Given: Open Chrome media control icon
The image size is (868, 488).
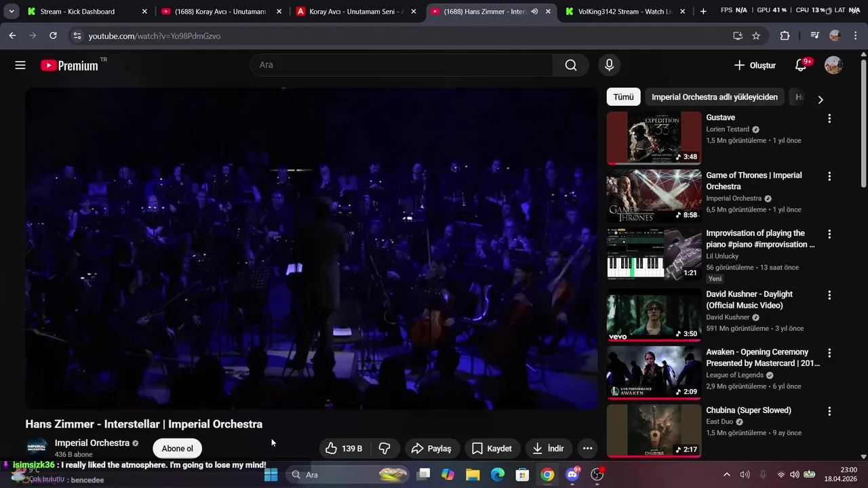Looking at the screenshot, I should coord(815,36).
